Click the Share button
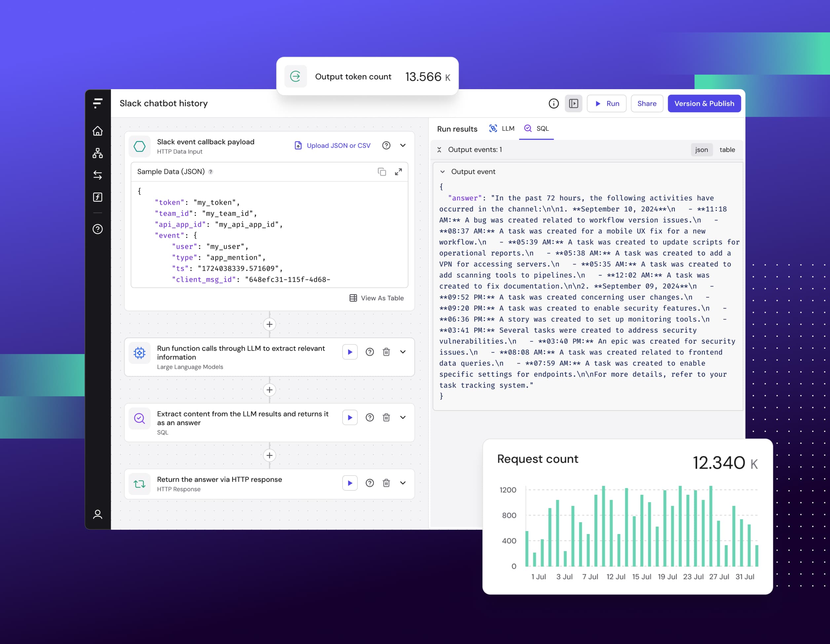The width and height of the screenshot is (830, 644). pos(647,103)
